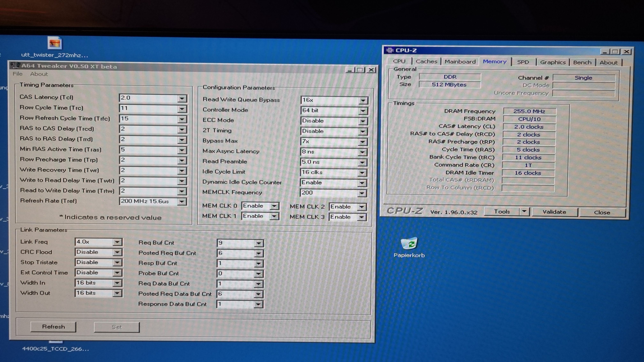
Task: Open the Req Buf Cnt dropdown
Action: pyautogui.click(x=259, y=243)
